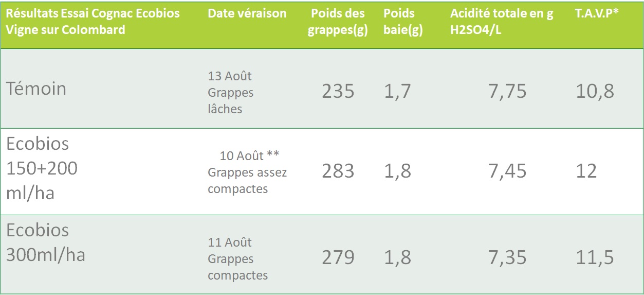The height and width of the screenshot is (295, 644).
Task: Click the cluster weight value 279
Action: click(338, 257)
